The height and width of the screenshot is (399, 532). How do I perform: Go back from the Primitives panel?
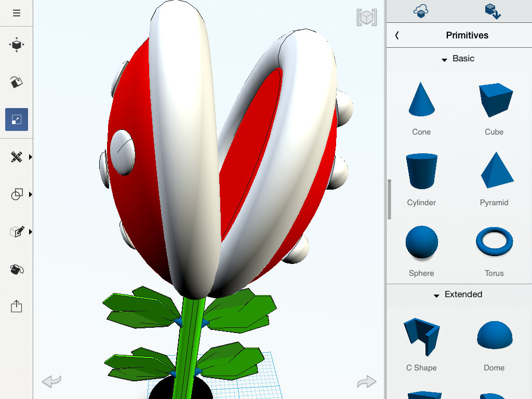(x=397, y=35)
